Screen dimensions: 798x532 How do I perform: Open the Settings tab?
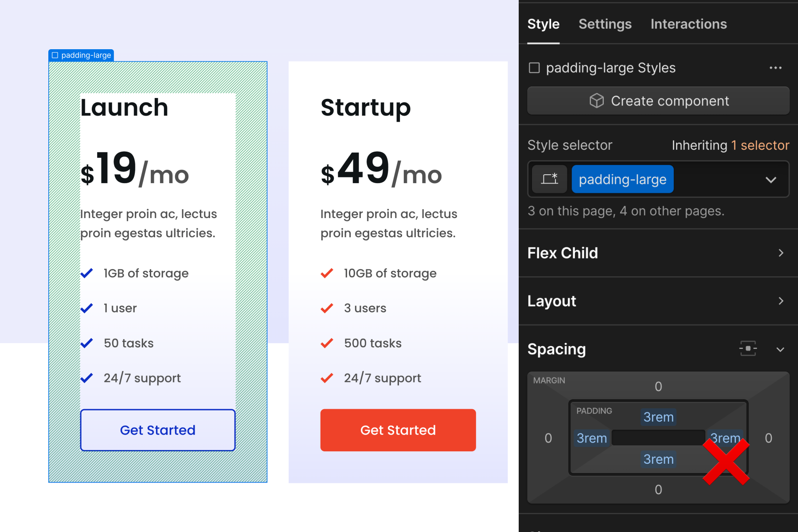tap(605, 24)
